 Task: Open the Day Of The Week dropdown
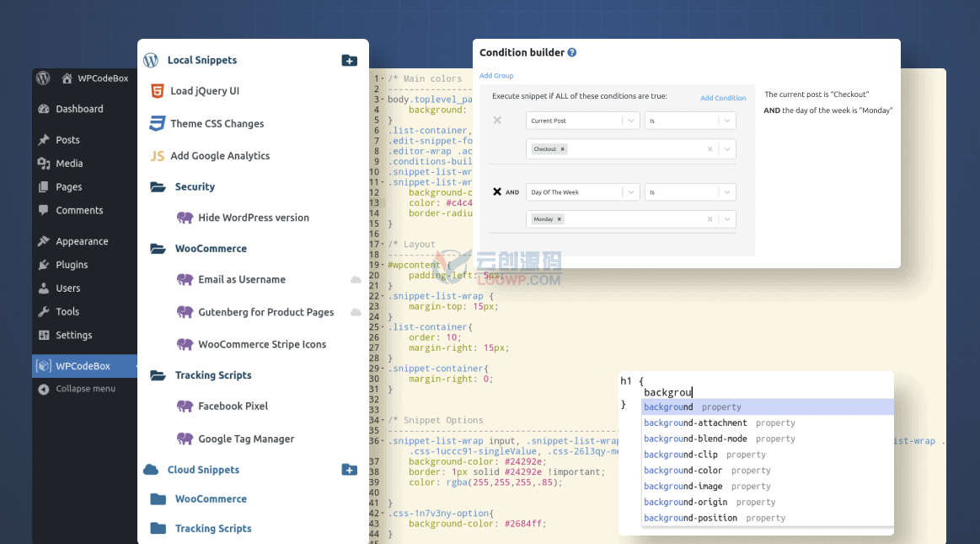click(x=582, y=192)
